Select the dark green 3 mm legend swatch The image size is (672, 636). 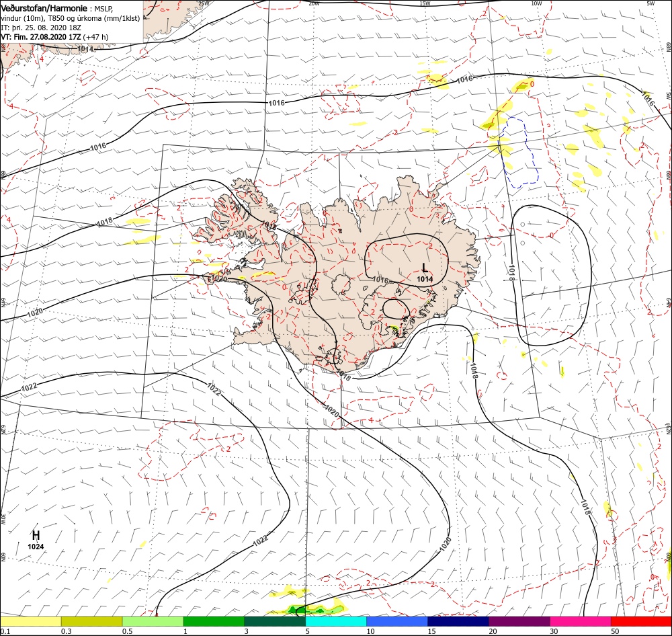(x=275, y=621)
